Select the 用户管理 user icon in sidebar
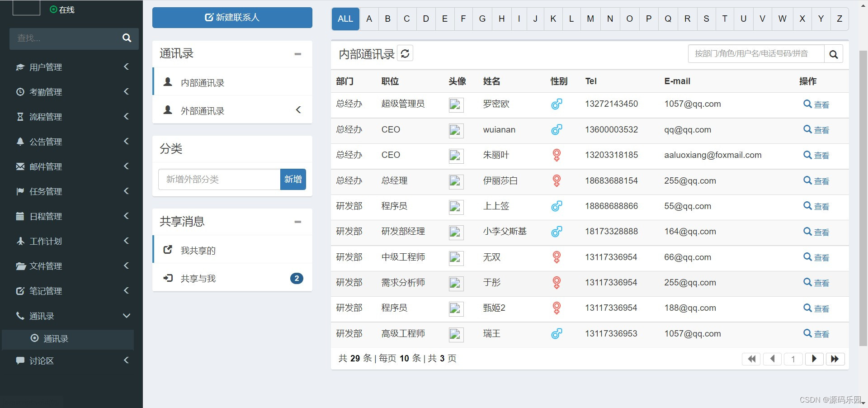 coord(20,67)
